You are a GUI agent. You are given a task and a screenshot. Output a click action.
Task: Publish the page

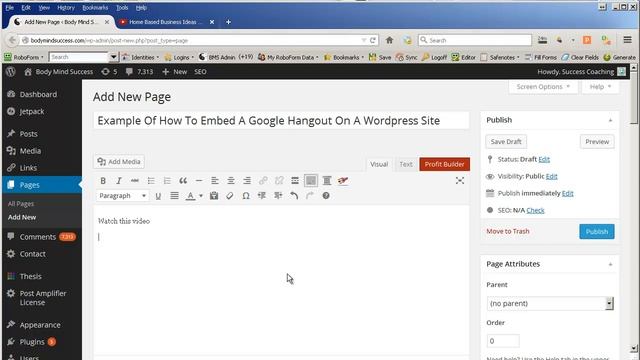tap(597, 231)
